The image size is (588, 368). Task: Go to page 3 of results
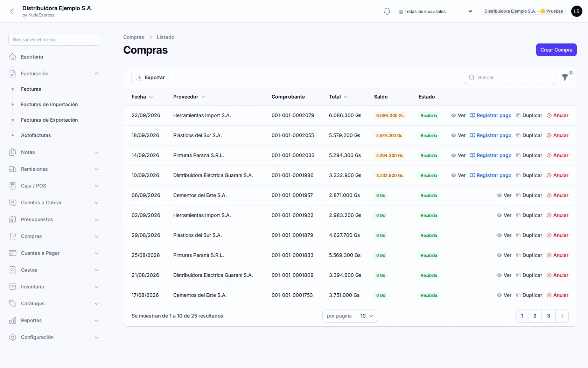548,316
